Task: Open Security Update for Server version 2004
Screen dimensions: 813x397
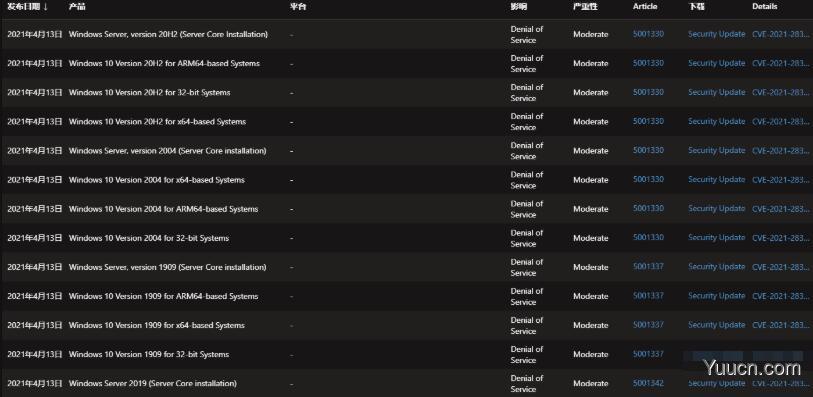Action: pyautogui.click(x=717, y=150)
